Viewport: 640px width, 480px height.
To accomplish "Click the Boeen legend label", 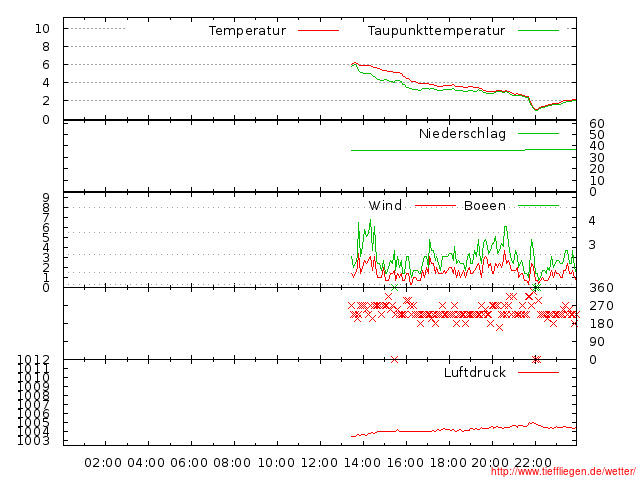I will (x=485, y=205).
